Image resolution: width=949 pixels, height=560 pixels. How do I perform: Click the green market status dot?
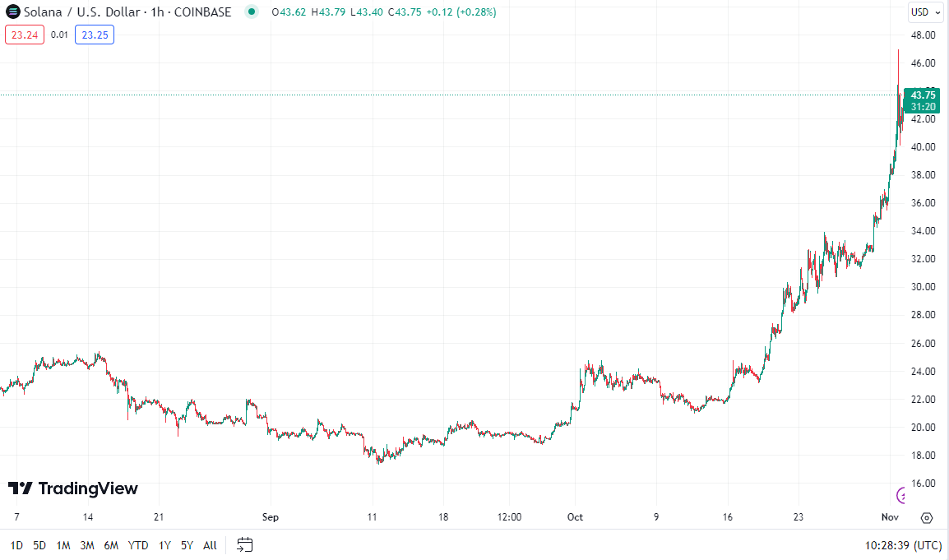coord(252,12)
